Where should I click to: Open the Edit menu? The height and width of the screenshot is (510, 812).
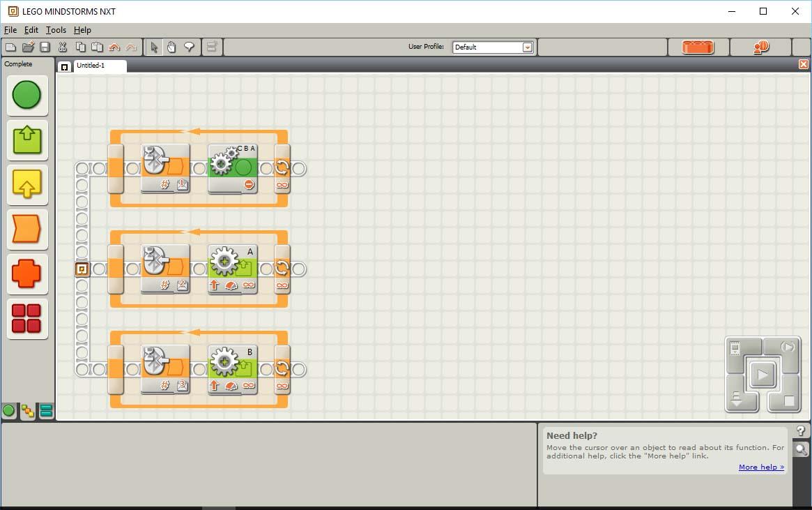point(31,30)
